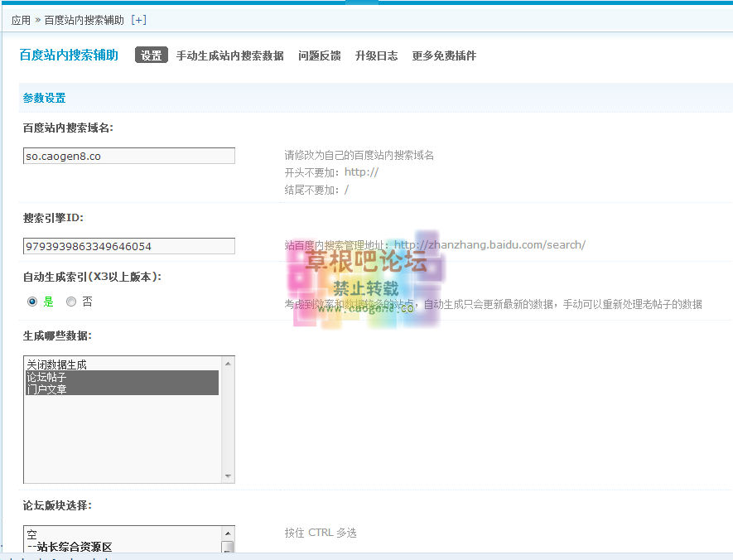Click the 百度站内搜索域名 input field
733x560 pixels.
pos(128,155)
